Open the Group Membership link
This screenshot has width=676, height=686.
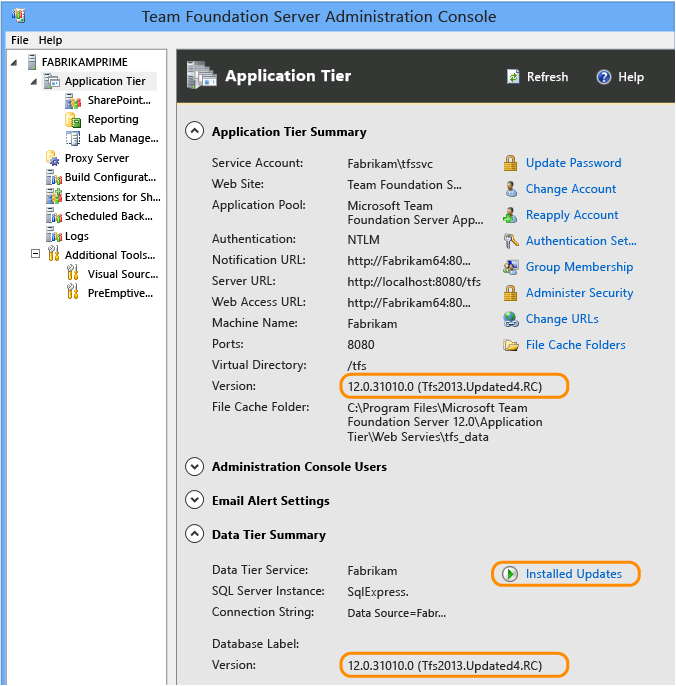coord(579,267)
